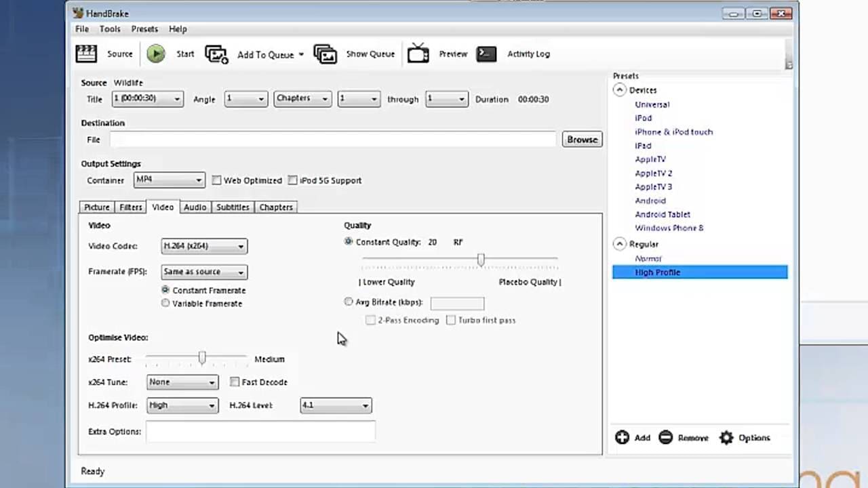Viewport: 868px width, 488px height.
Task: Open the Tools menu
Action: tap(110, 28)
